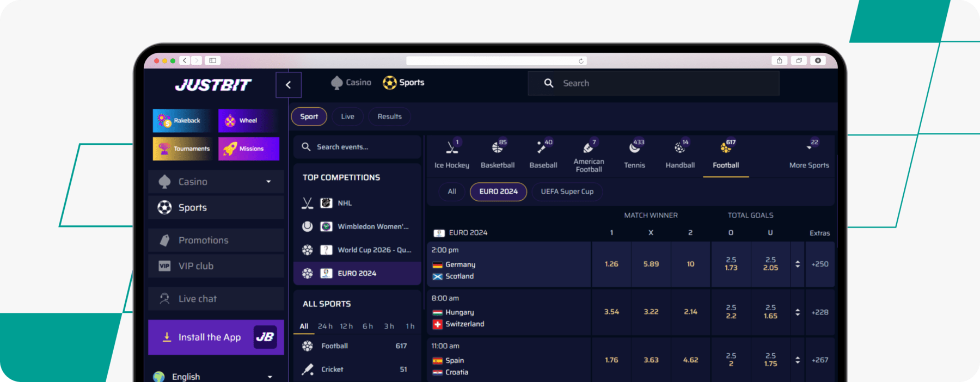
Task: Open browser downloads icon
Action: pos(818,60)
